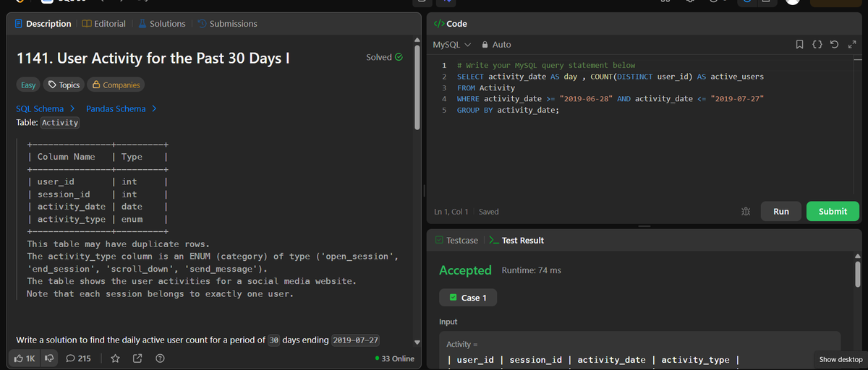Click the 'Activity =' input label
This screenshot has width=868, height=370.
(463, 344)
